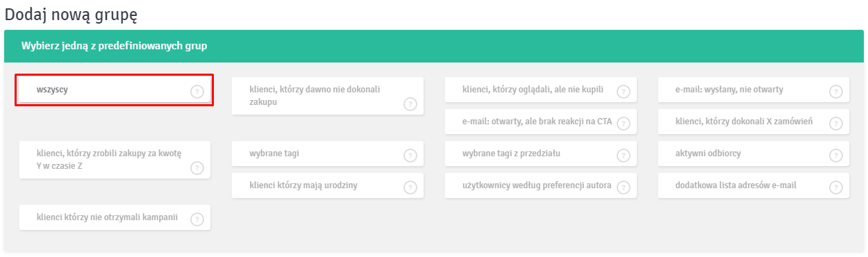
Task: Choose the 'aktywni odbiorcy' group card
Action: coord(753,154)
